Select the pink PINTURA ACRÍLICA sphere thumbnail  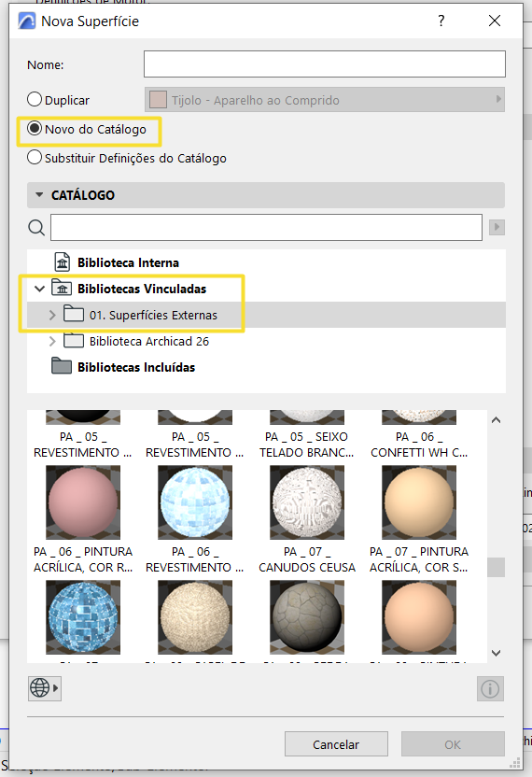pos(83,502)
